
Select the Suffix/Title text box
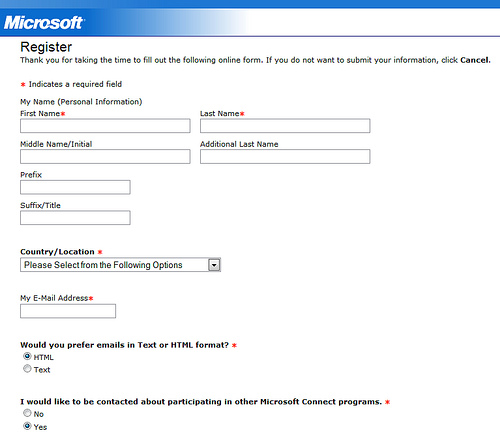point(75,218)
